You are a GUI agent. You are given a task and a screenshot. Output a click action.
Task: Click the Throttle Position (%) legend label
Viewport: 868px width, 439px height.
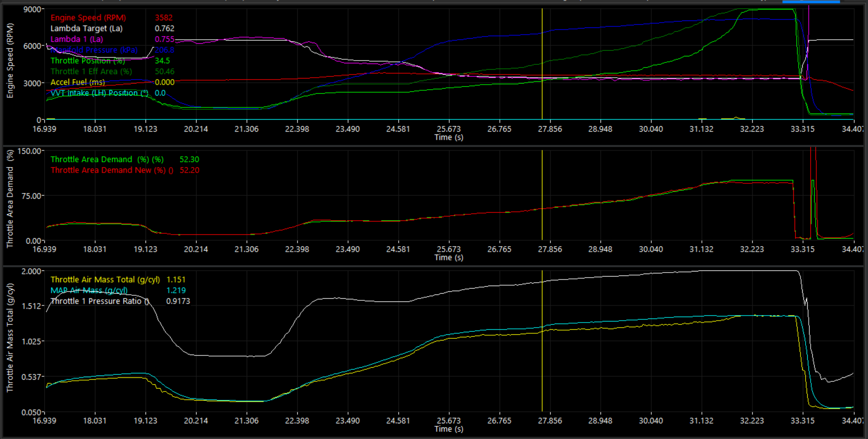click(x=88, y=61)
